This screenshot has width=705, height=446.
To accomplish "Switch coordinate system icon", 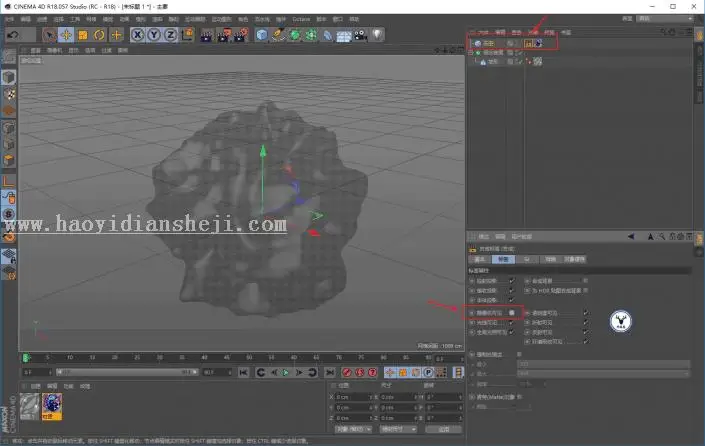I will (187, 35).
